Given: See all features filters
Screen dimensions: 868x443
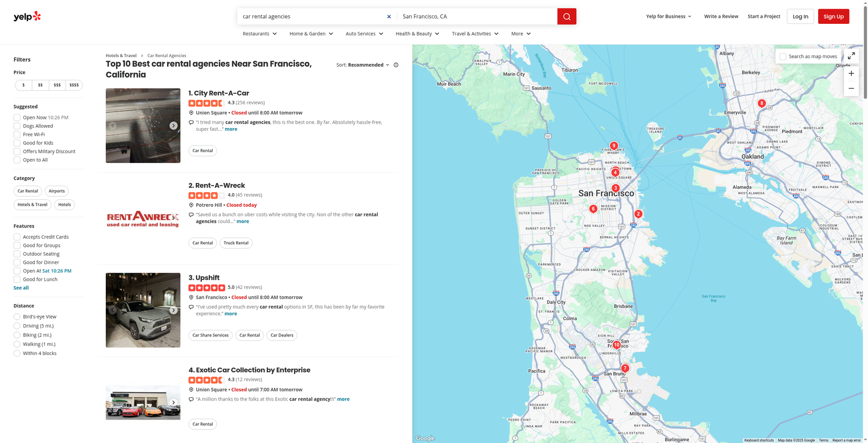Looking at the screenshot, I should [21, 288].
